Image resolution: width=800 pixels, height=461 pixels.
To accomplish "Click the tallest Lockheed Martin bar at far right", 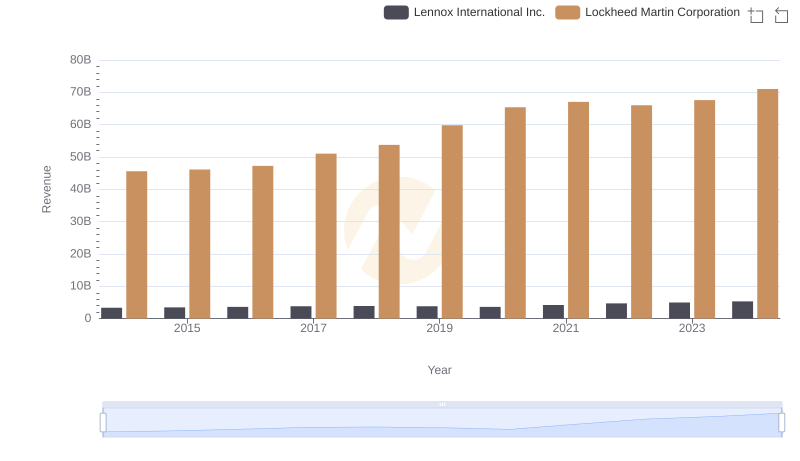I will click(x=768, y=203).
